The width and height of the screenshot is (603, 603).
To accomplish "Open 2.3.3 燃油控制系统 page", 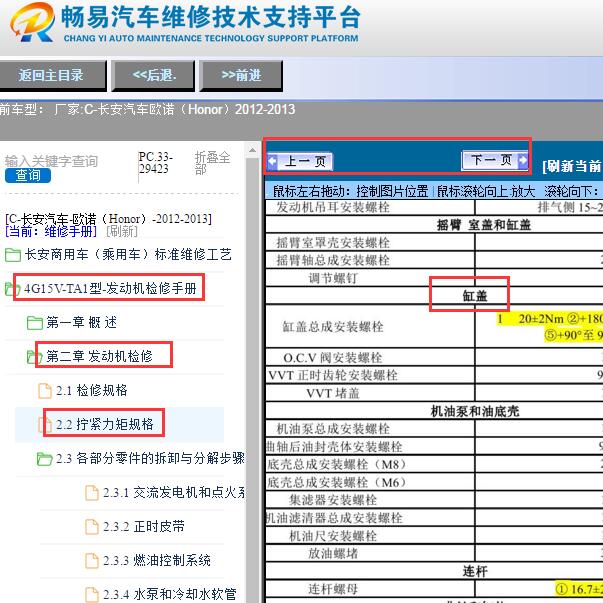I will click(x=157, y=560).
